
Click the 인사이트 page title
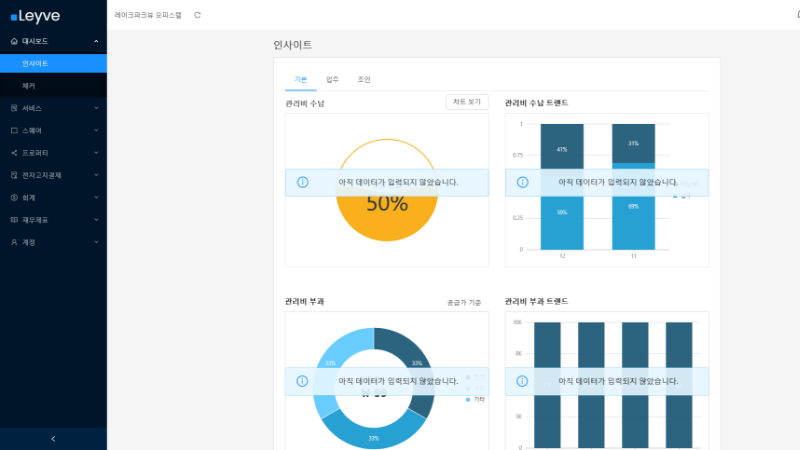point(292,45)
